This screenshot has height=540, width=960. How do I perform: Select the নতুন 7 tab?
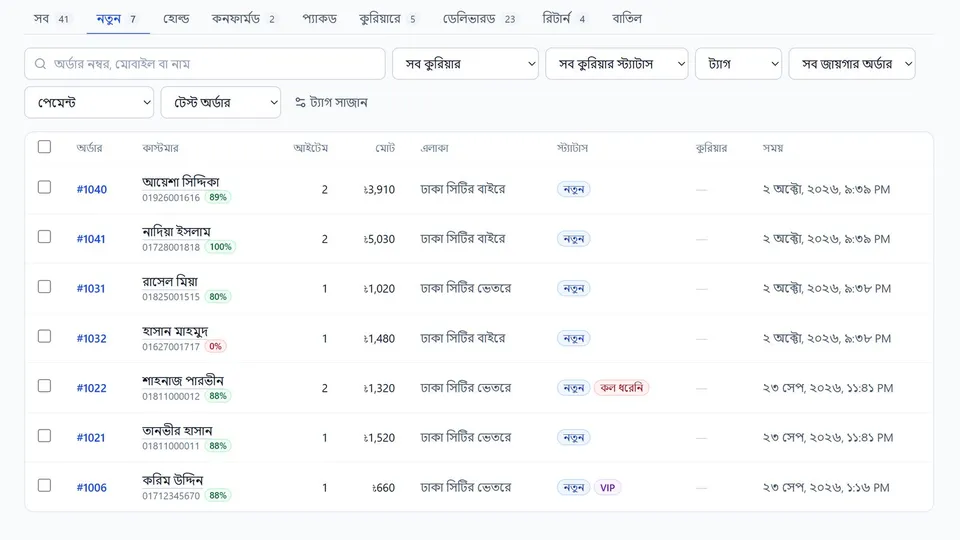coord(117,19)
